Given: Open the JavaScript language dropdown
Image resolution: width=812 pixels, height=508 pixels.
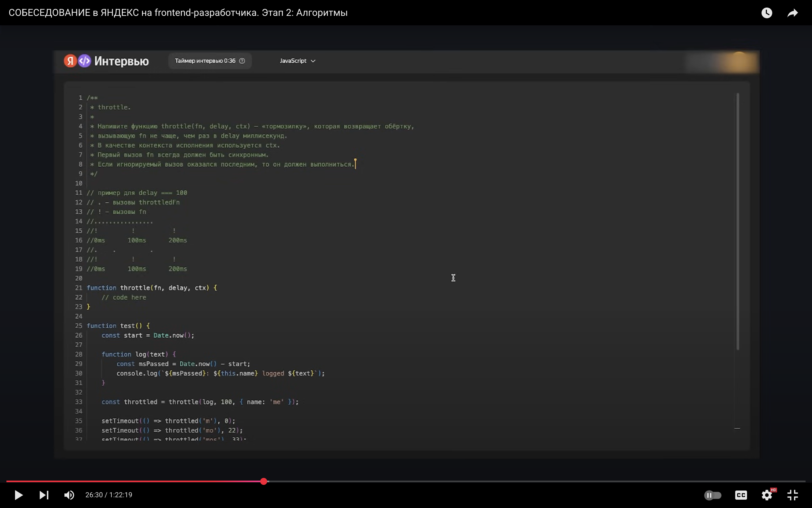Looking at the screenshot, I should pyautogui.click(x=298, y=61).
